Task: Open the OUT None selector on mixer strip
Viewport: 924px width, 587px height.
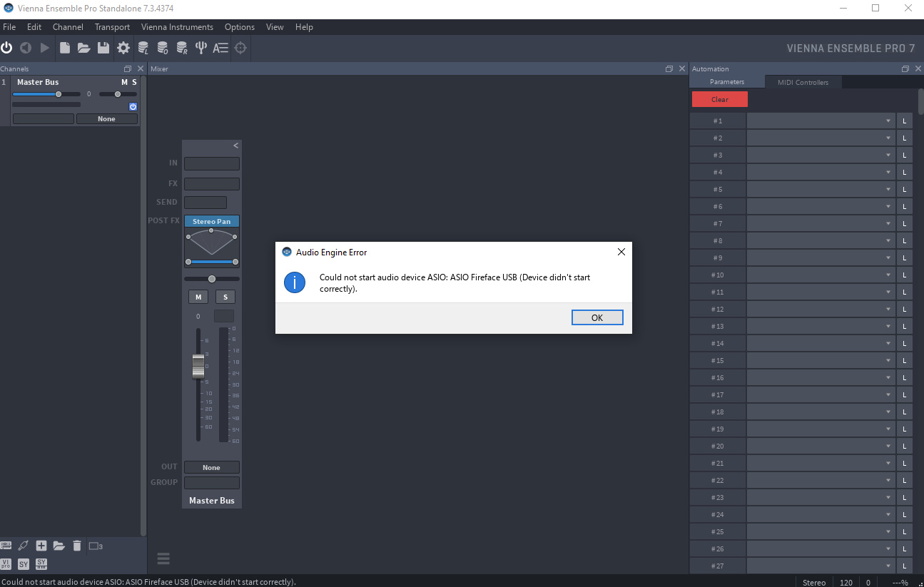Action: 212,467
